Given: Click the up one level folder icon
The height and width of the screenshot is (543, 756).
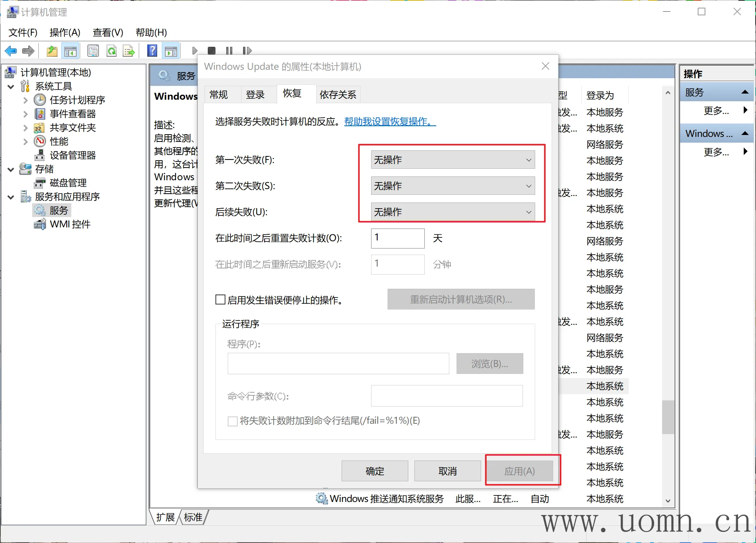Looking at the screenshot, I should pos(52,51).
